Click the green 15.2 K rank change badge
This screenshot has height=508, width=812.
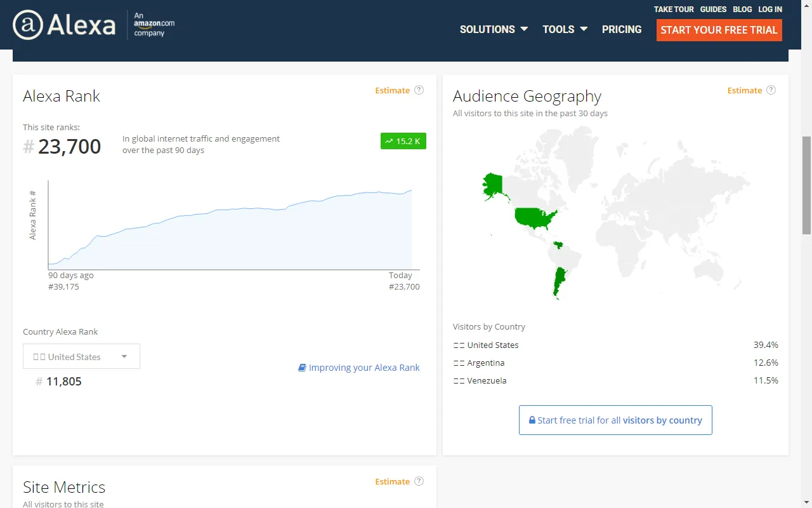coord(403,141)
